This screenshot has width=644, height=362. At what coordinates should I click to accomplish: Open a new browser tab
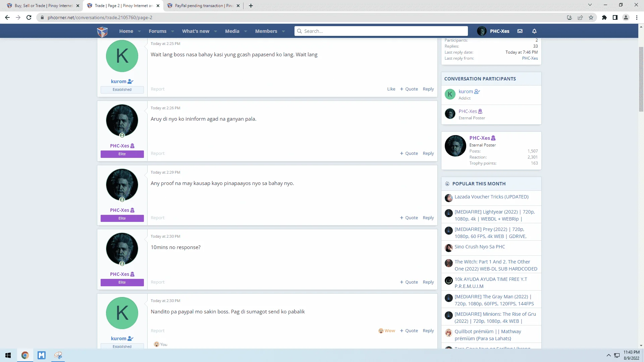click(251, 6)
